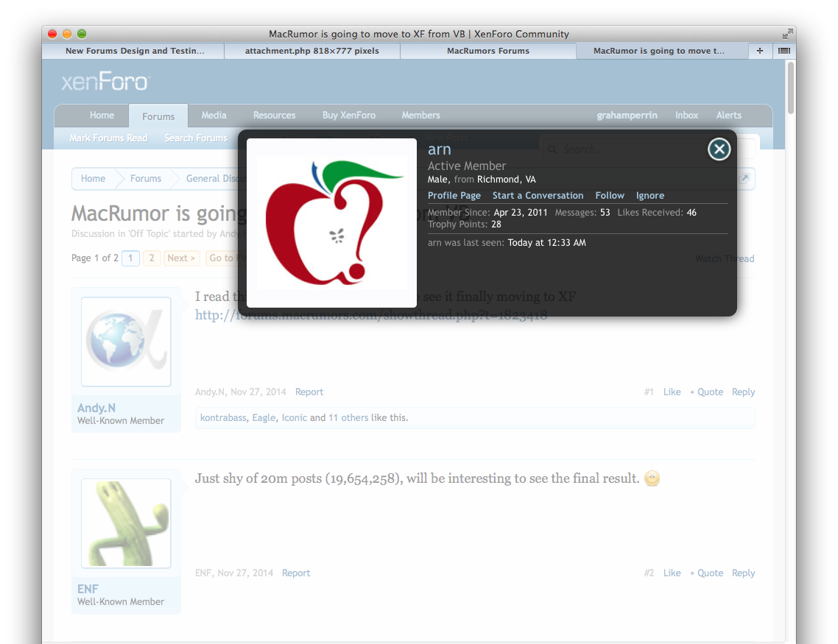Like post #2
Viewport: 838px width, 644px height.
pyautogui.click(x=672, y=573)
